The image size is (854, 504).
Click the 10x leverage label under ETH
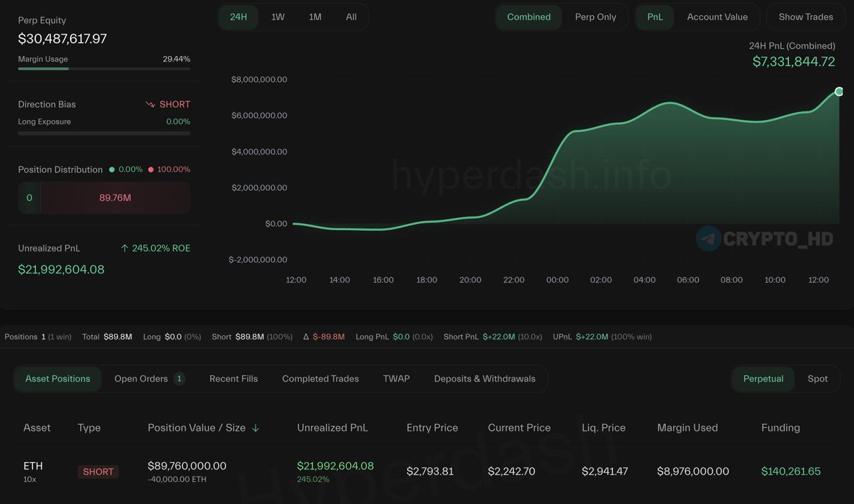click(x=30, y=479)
